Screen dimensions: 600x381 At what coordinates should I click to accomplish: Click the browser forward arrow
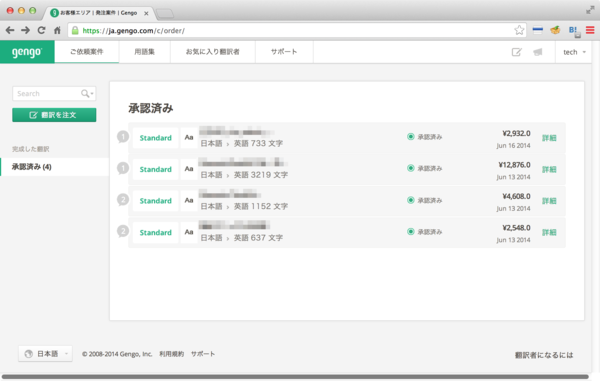coord(25,30)
